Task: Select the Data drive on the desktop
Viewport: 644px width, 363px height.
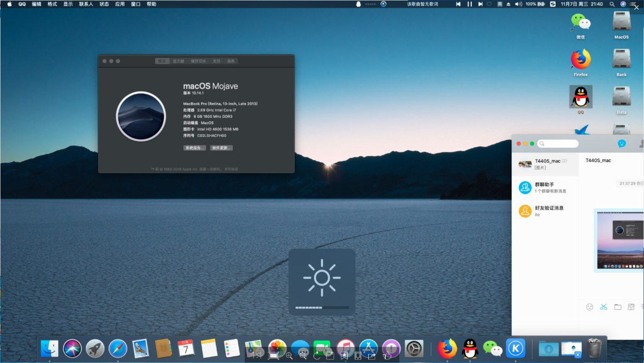Action: tap(621, 100)
